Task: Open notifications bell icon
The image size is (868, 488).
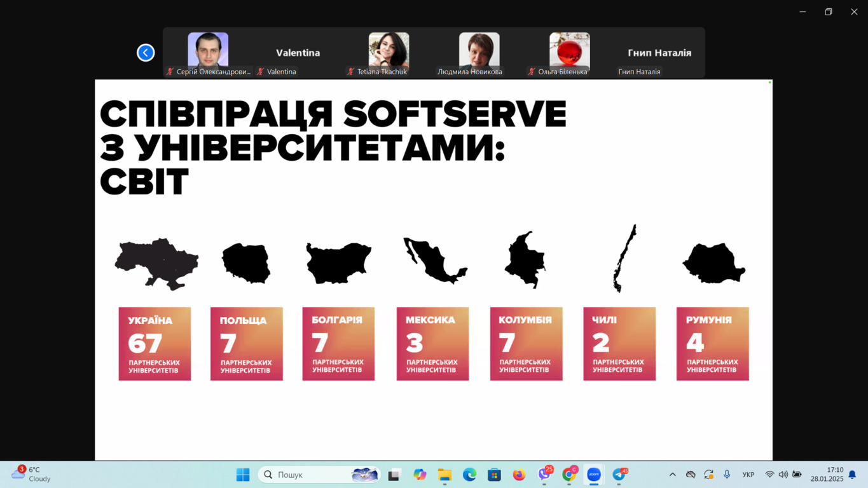Action: pos(853,475)
